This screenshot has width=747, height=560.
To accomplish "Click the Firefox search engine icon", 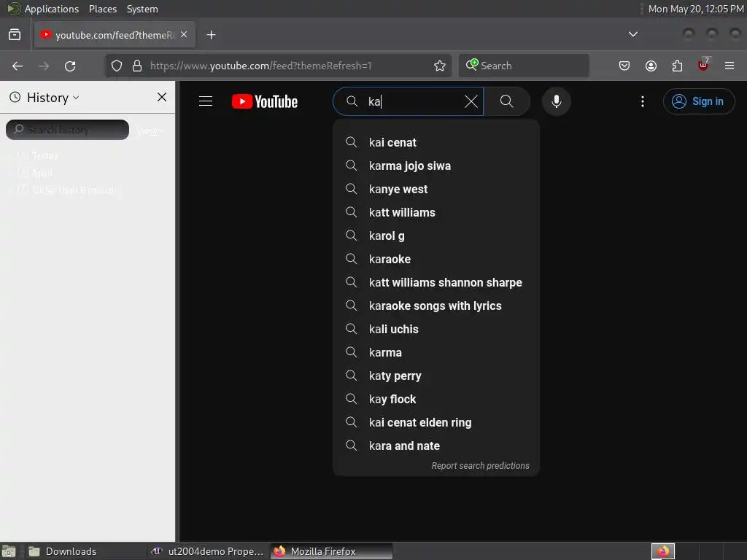I will point(472,65).
